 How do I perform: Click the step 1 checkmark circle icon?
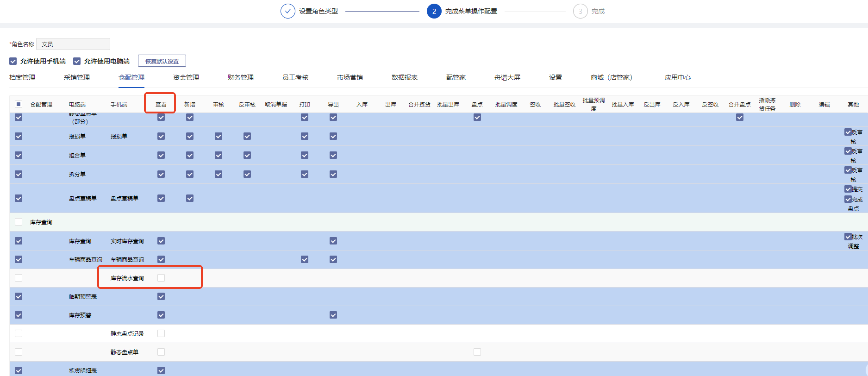click(287, 11)
